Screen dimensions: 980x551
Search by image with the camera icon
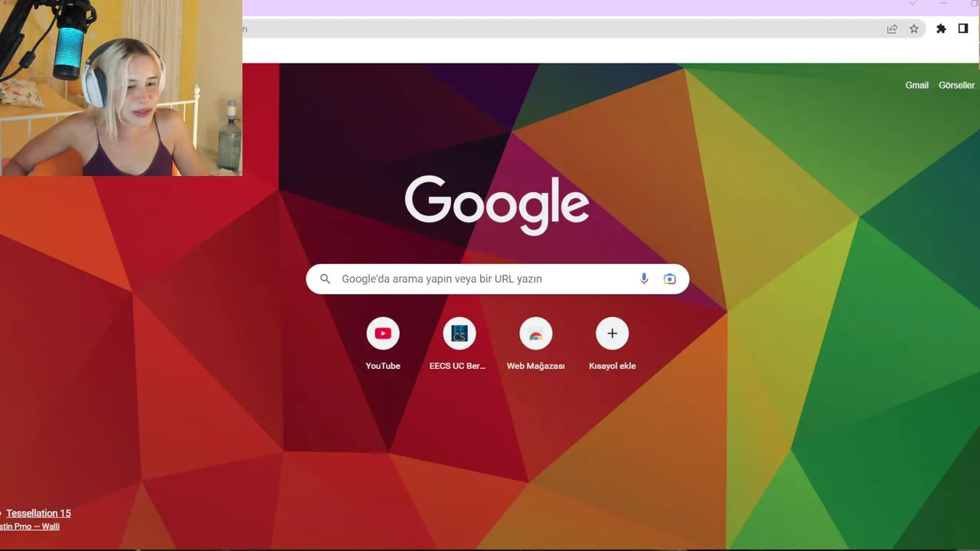tap(670, 279)
